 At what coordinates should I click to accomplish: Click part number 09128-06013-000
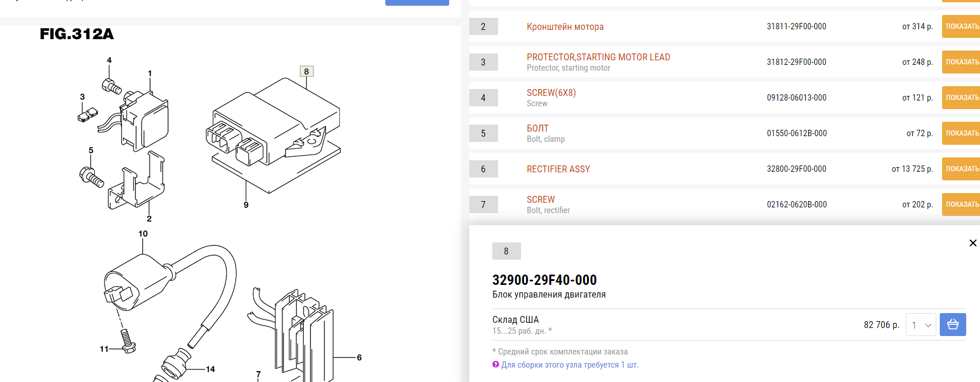(x=796, y=98)
